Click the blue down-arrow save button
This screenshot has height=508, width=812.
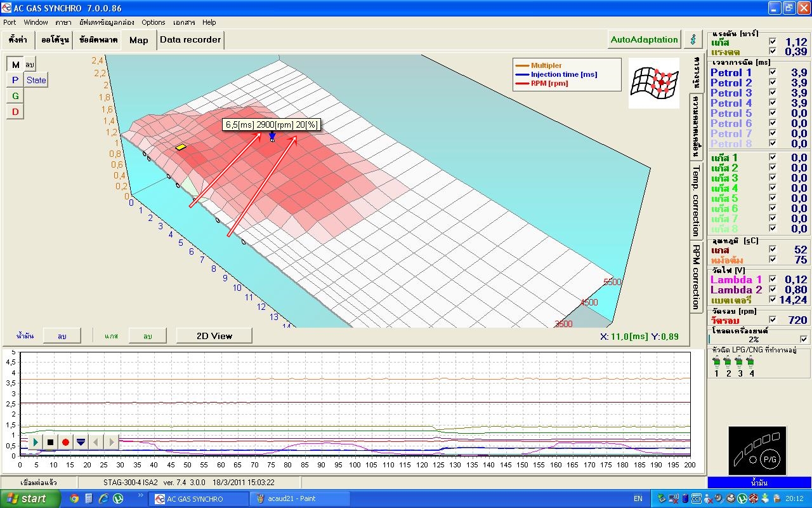pyautogui.click(x=81, y=442)
